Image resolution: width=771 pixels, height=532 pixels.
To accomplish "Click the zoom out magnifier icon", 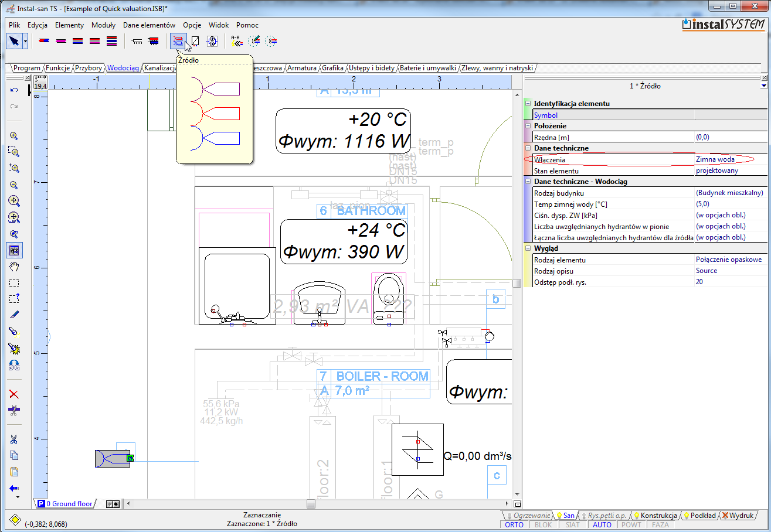I will 14,185.
